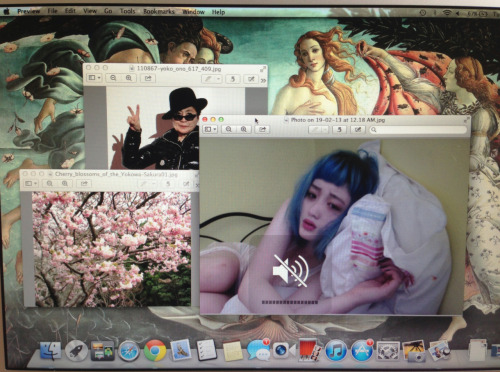Open Mission Control in the Dock
This screenshot has width=500, height=372.
pos(102,351)
